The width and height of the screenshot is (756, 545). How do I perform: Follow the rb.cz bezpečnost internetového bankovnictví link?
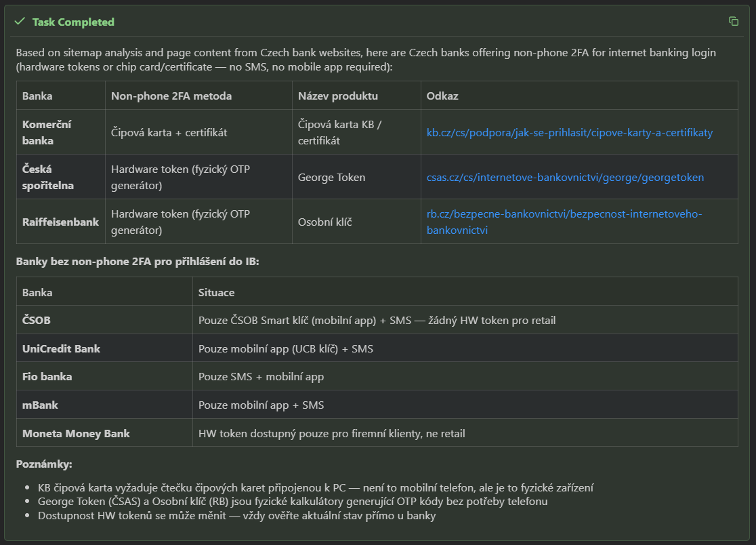point(564,214)
